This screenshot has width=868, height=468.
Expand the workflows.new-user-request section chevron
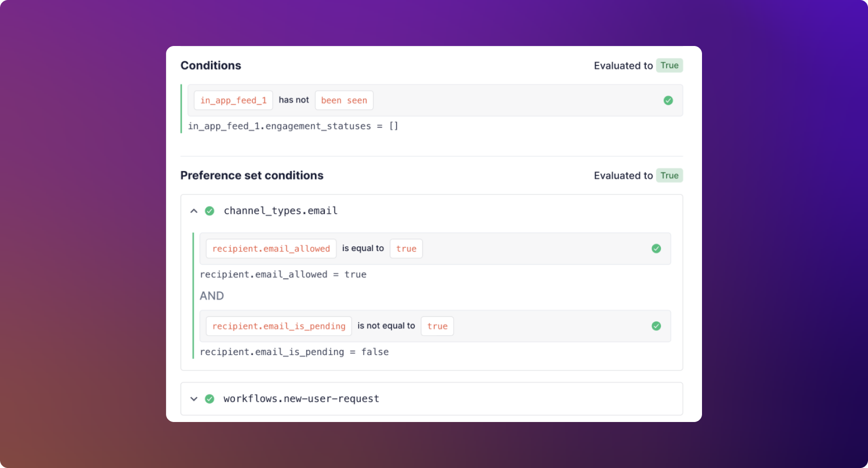click(x=194, y=399)
